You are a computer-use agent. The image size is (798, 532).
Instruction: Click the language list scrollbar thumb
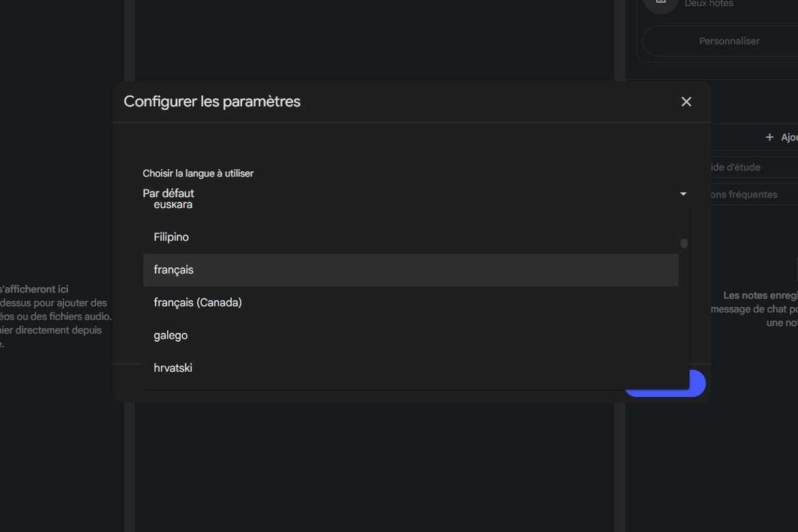tap(684, 243)
